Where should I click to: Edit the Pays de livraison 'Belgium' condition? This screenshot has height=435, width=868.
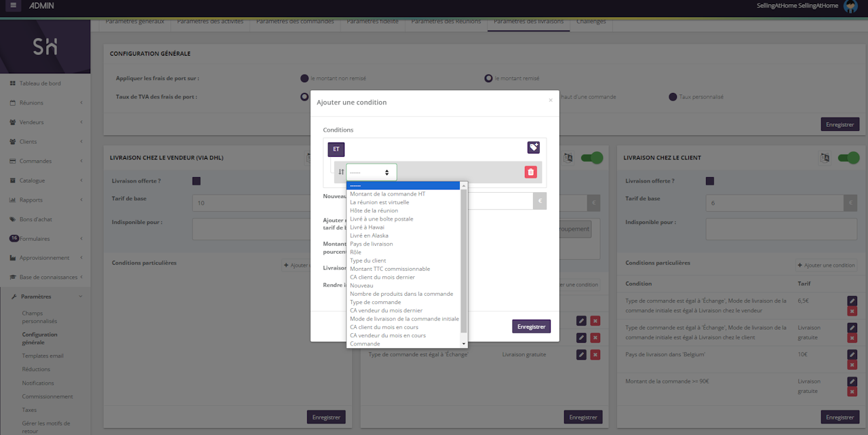(x=852, y=354)
